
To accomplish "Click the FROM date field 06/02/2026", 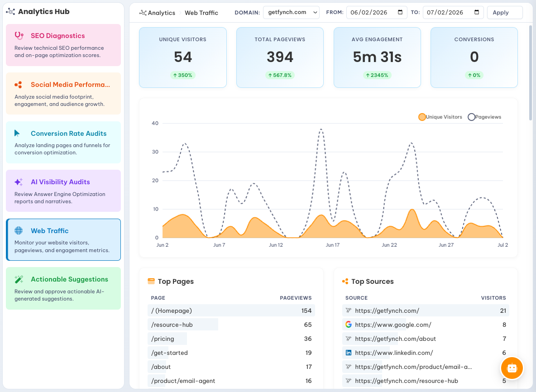I will click(377, 12).
